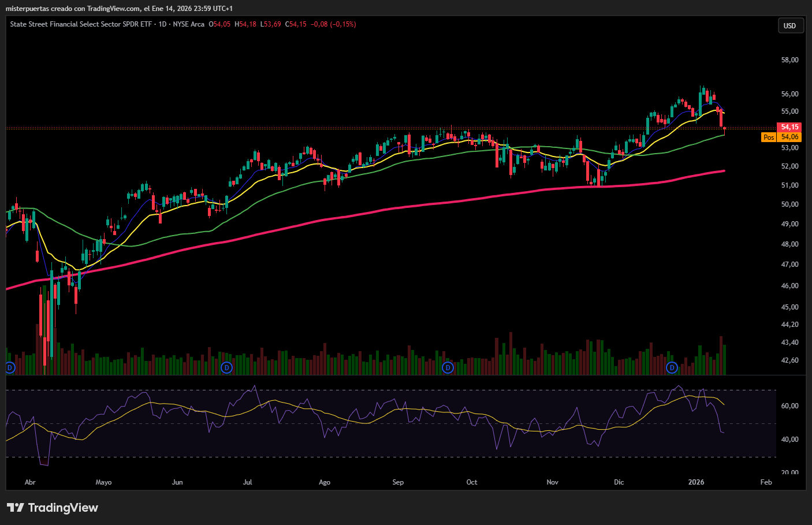
Task: Click the 46,00 price axis label
Action: (x=789, y=286)
